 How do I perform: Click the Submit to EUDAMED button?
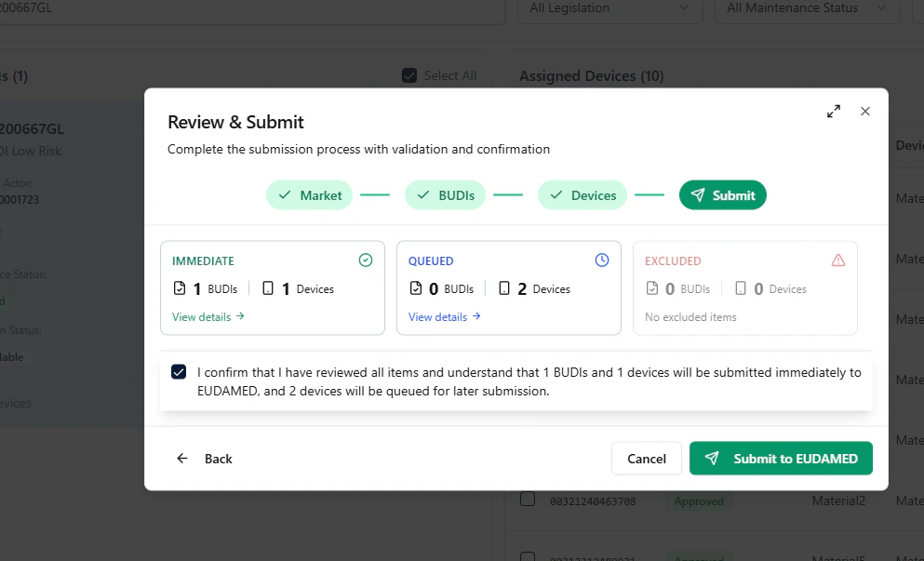pyautogui.click(x=781, y=458)
